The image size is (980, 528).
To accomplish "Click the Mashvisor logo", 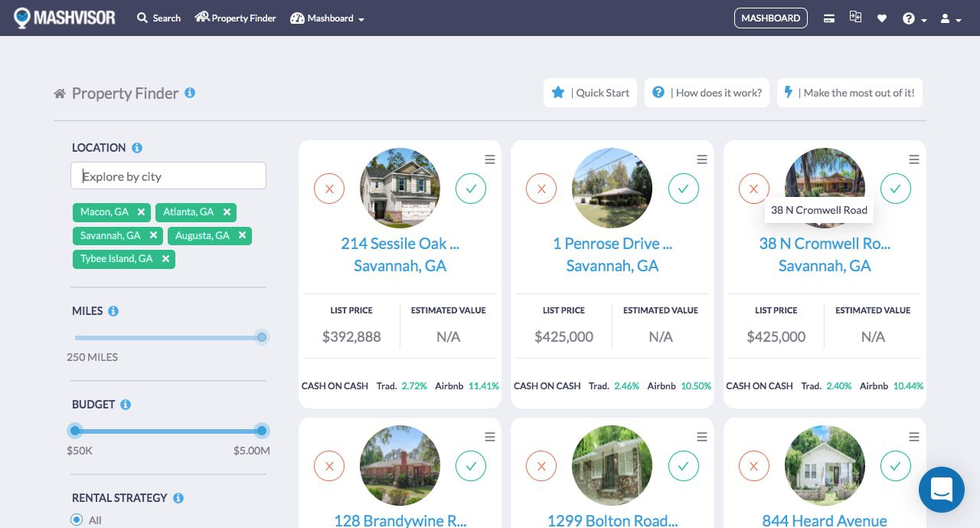I will [64, 17].
